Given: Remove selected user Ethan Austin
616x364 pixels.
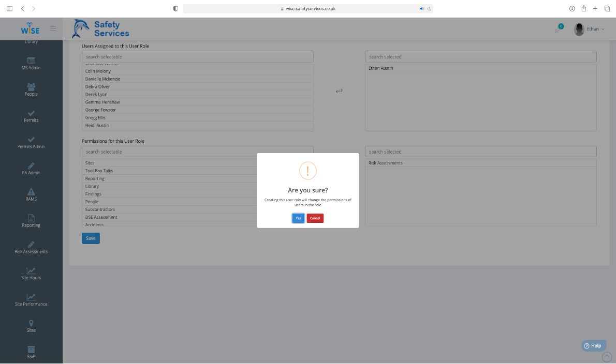Looking at the screenshot, I should 481,68.
